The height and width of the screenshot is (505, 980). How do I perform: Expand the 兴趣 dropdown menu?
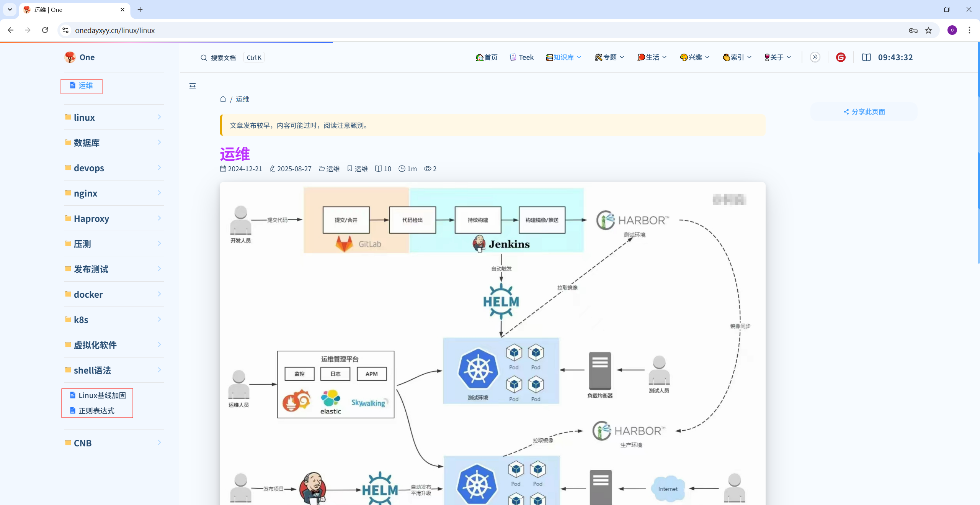[x=695, y=57]
